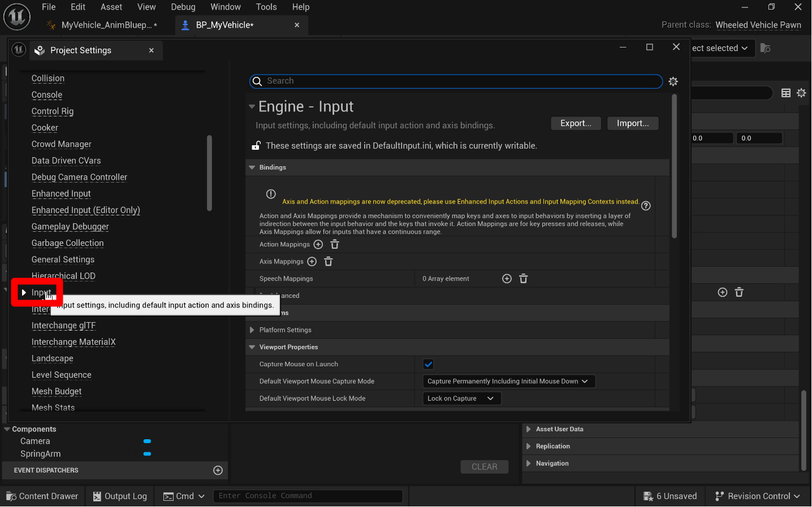This screenshot has height=507, width=812.
Task: Add a new Action Mapping
Action: [x=318, y=245]
